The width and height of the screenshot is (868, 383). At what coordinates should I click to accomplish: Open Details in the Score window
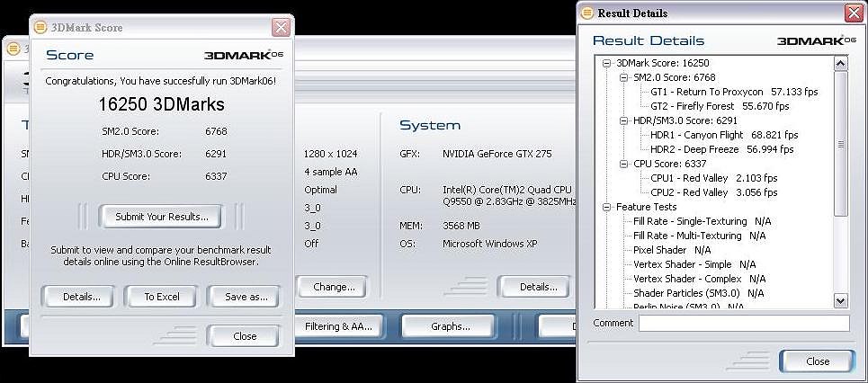pos(78,297)
